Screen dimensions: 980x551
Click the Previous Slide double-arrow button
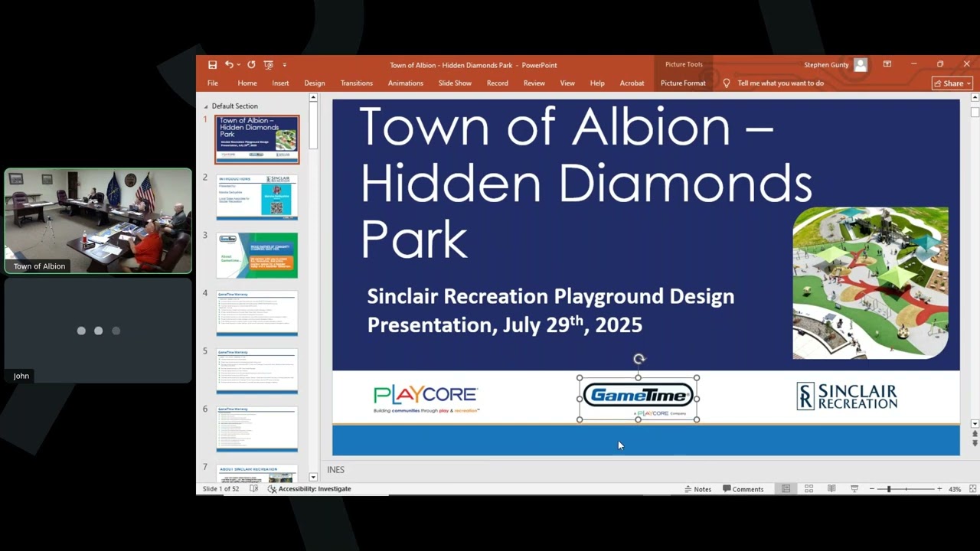[x=975, y=434]
